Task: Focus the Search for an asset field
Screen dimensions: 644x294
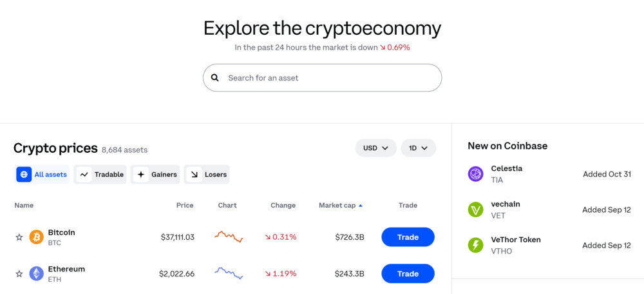Action: [328, 78]
